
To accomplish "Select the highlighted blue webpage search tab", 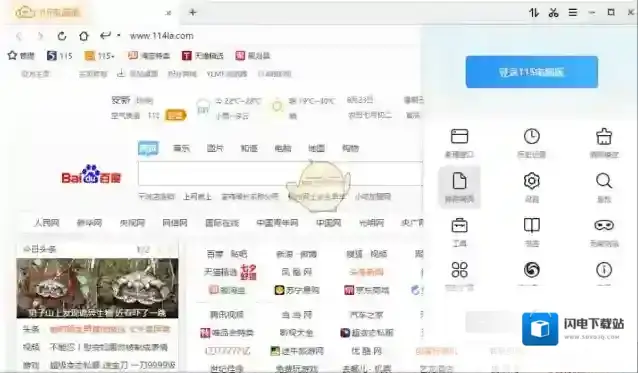I will pos(148,148).
